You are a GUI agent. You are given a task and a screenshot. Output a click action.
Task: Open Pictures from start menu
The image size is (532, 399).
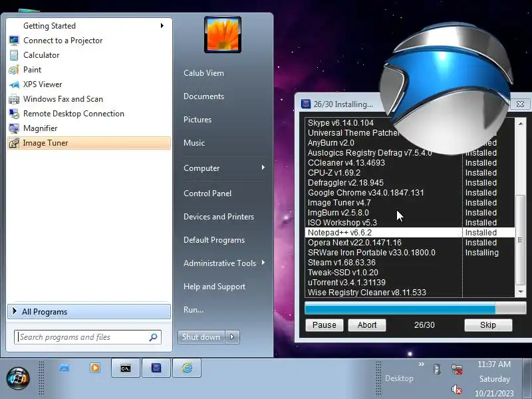coord(198,120)
